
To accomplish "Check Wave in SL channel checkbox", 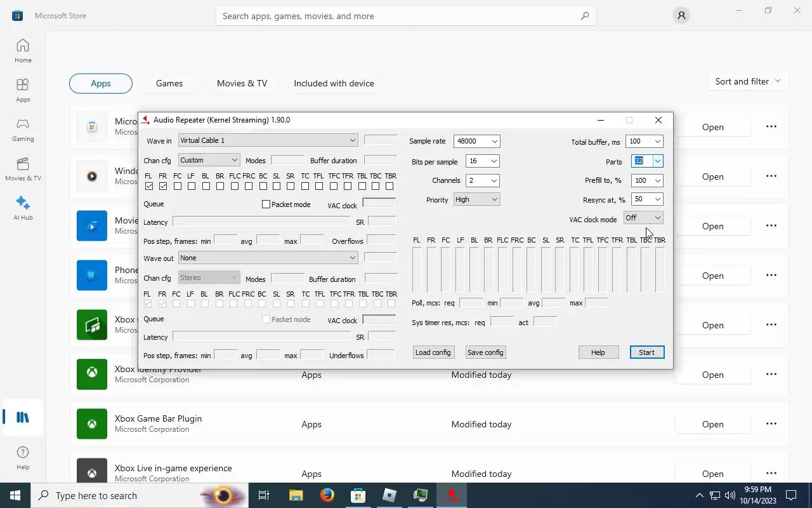I will click(277, 186).
